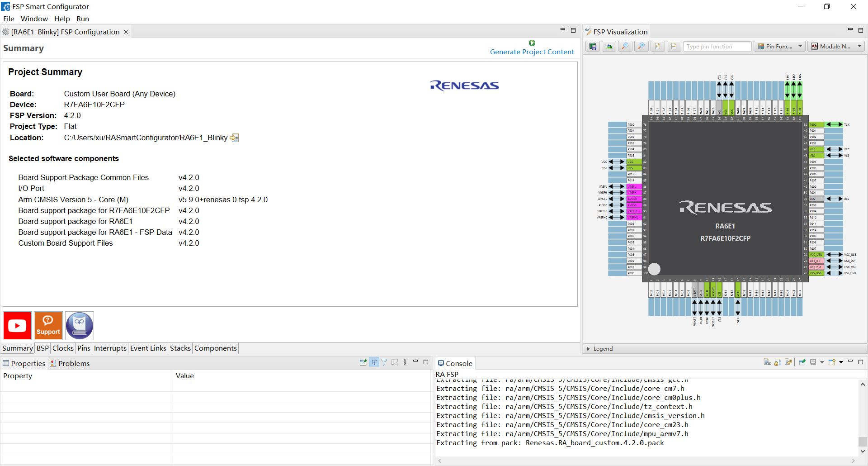Click Restore Default Value icon in Properties

[x=395, y=362]
